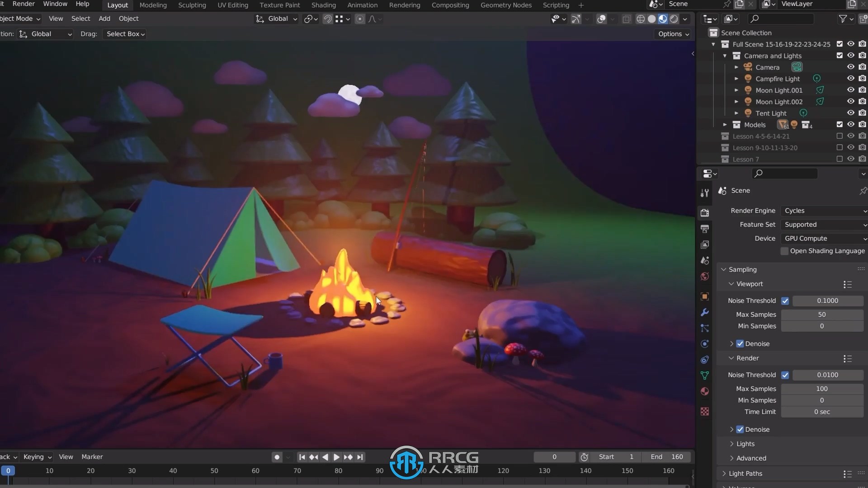
Task: Toggle viewport gizmos icon
Action: coord(576,19)
